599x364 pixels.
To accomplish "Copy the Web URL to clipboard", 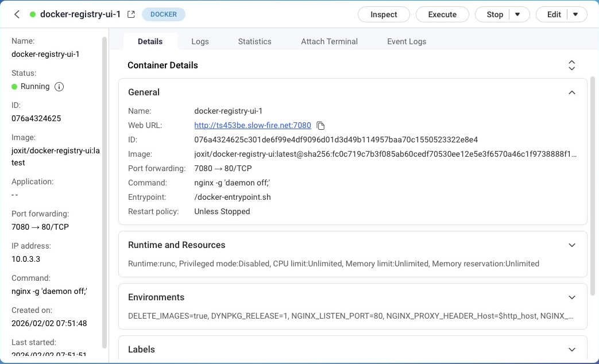I will (321, 126).
